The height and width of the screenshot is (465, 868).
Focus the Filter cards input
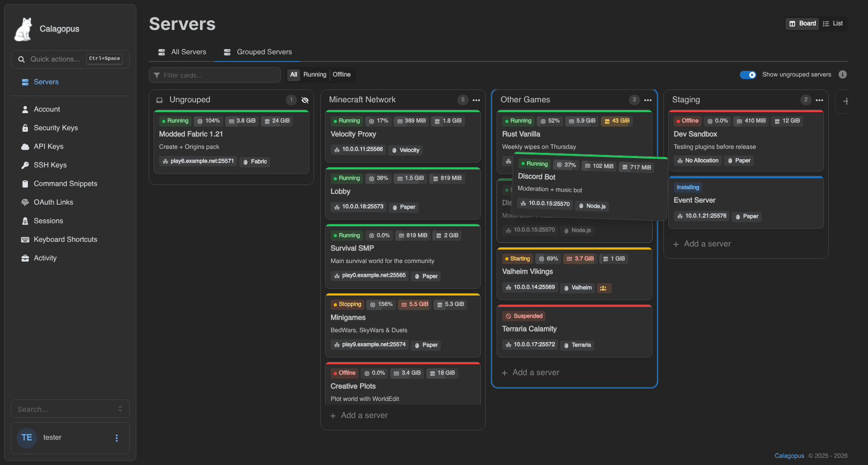click(x=215, y=75)
